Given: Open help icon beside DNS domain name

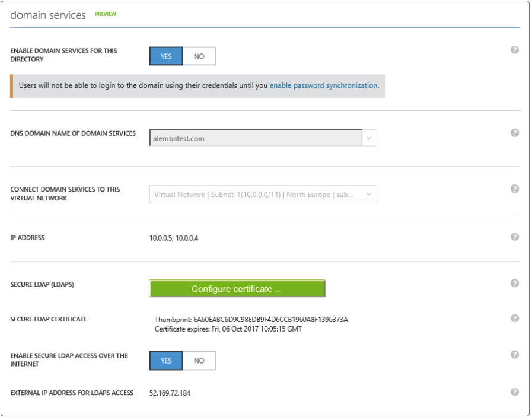Looking at the screenshot, I should 515,133.
